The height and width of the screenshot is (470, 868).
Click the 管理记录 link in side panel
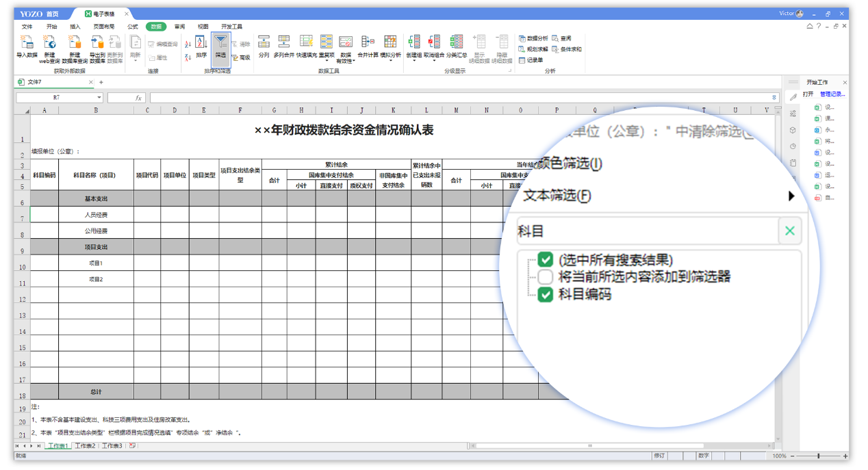pyautogui.click(x=832, y=94)
